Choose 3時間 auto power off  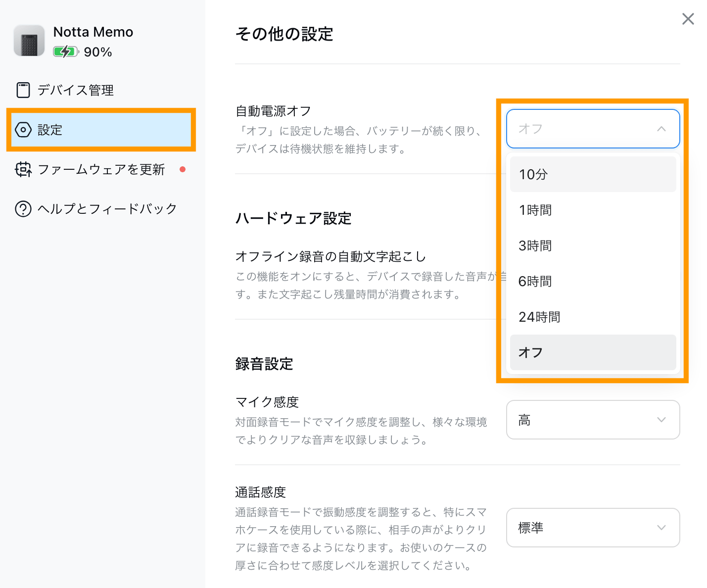click(x=593, y=245)
